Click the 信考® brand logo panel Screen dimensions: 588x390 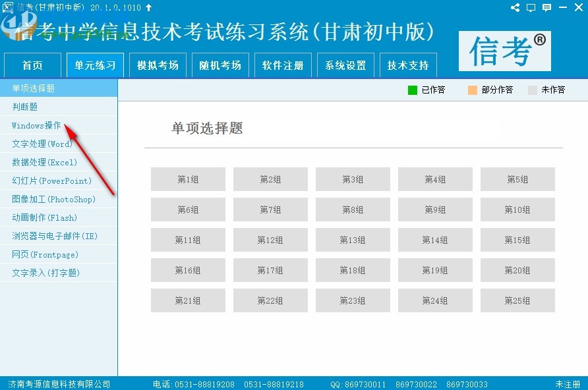coord(504,51)
